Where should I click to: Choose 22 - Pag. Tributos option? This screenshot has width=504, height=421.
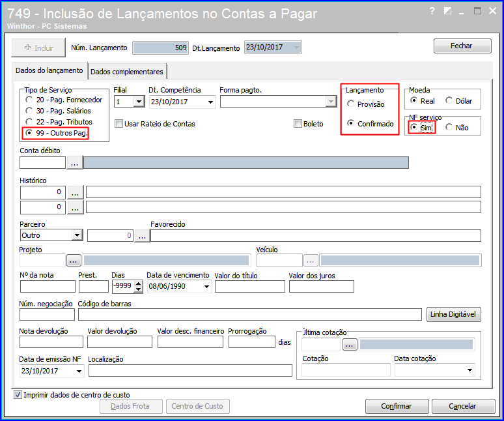pyautogui.click(x=29, y=122)
